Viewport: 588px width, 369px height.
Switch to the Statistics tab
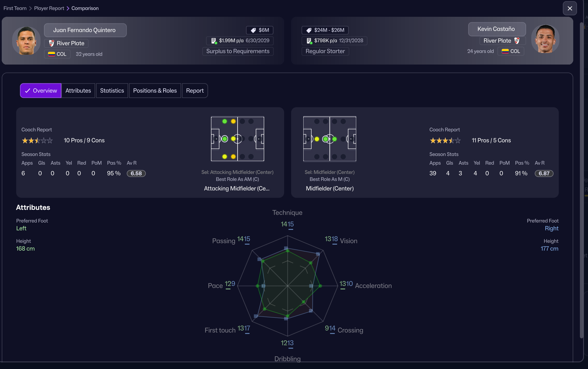pyautogui.click(x=112, y=91)
